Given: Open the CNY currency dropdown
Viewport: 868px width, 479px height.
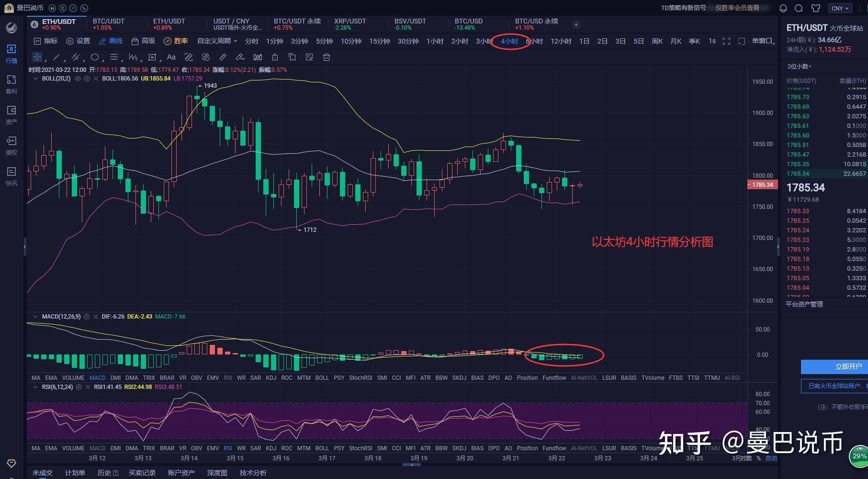Looking at the screenshot, I should click(x=840, y=8).
